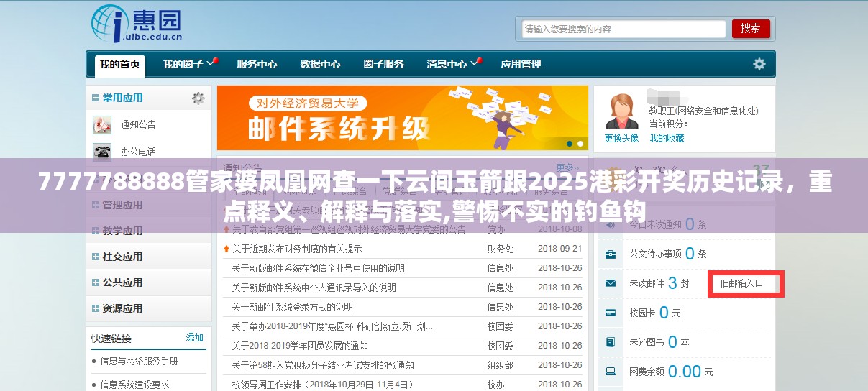The image size is (868, 391).
Task: Select the first carousel dot on the banner
Action: coord(569,143)
